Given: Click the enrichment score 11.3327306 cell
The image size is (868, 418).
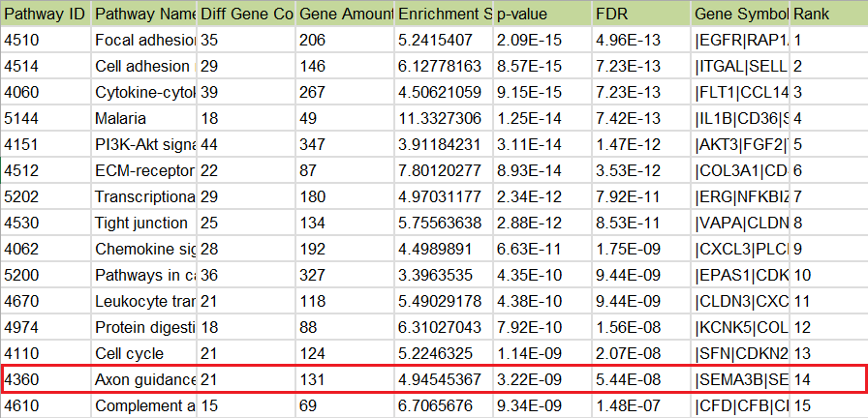Looking at the screenshot, I should [443, 118].
